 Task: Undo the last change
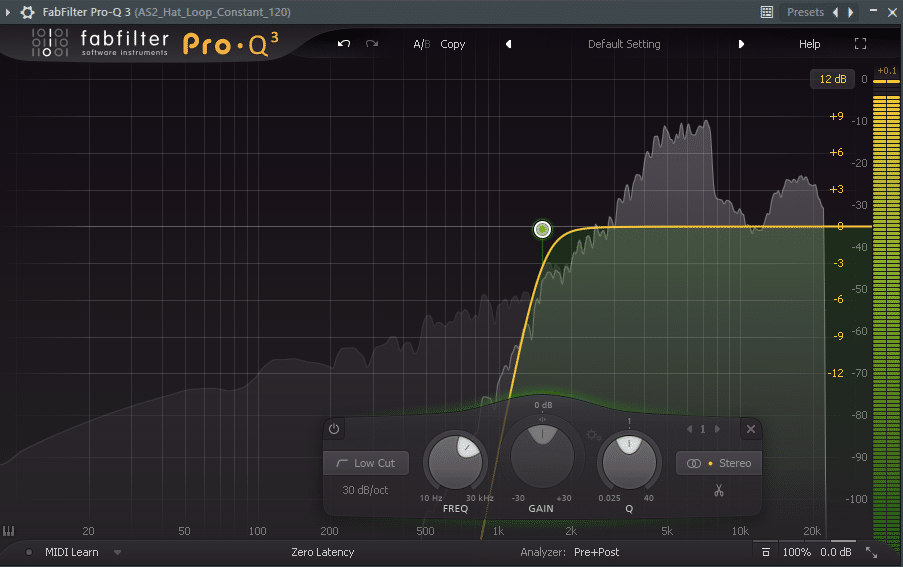point(344,44)
